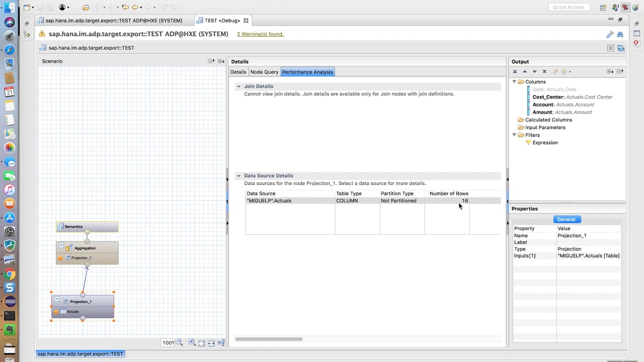Open the 2 Warning(s) found link

click(260, 34)
